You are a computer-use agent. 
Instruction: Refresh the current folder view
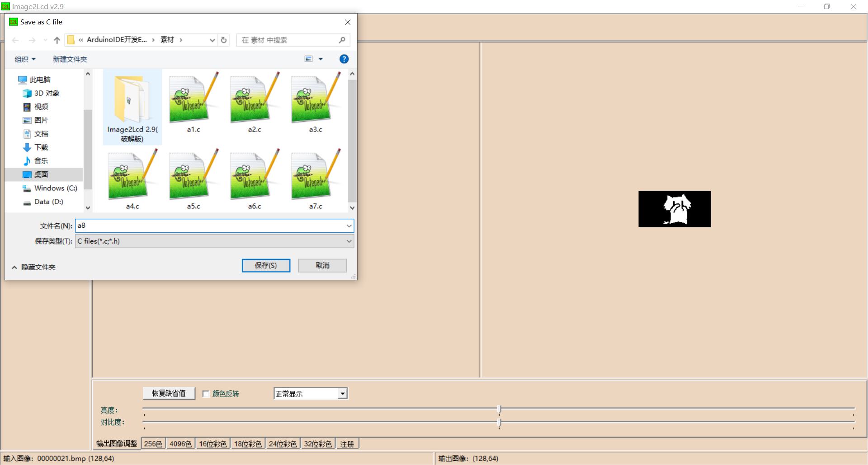click(224, 40)
